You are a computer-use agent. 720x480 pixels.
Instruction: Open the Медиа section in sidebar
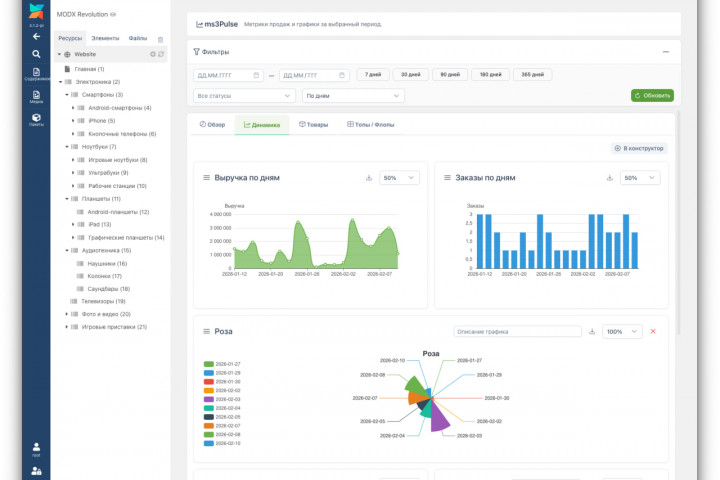[x=36, y=96]
